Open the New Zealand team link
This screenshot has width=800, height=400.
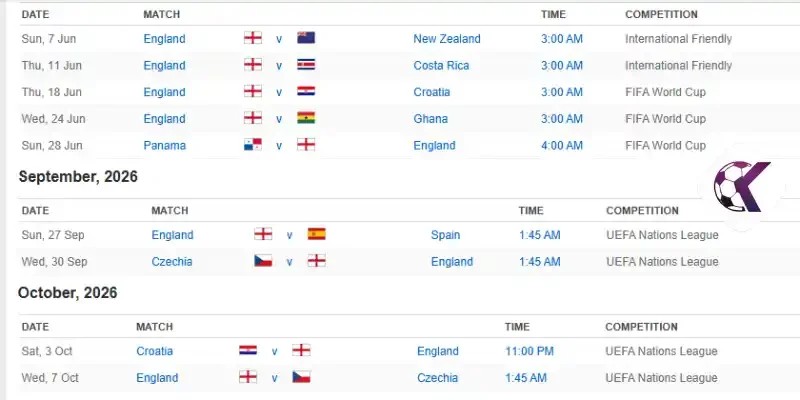coord(447,39)
